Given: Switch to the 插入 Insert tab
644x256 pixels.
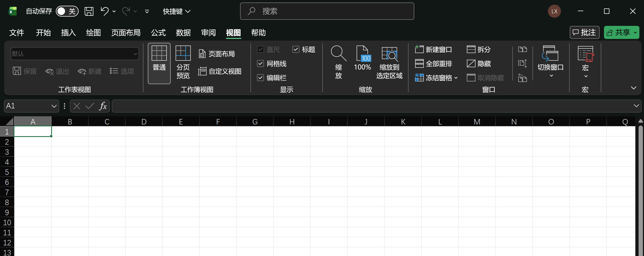Looking at the screenshot, I should 68,33.
